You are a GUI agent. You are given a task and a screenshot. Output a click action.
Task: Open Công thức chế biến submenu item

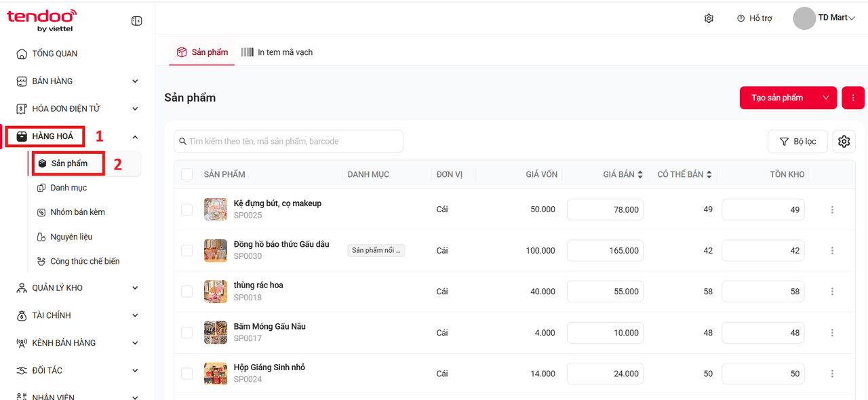[85, 261]
